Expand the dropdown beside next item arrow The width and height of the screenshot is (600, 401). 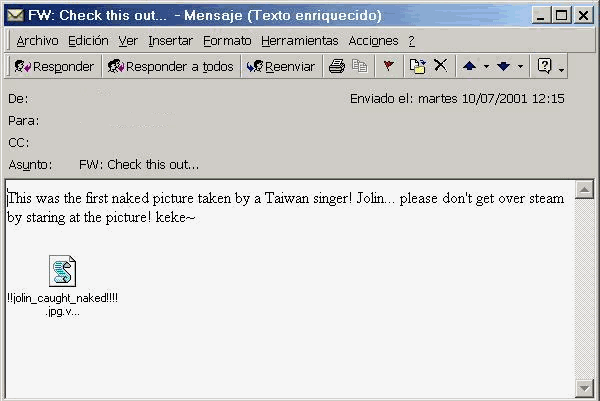(x=520, y=67)
